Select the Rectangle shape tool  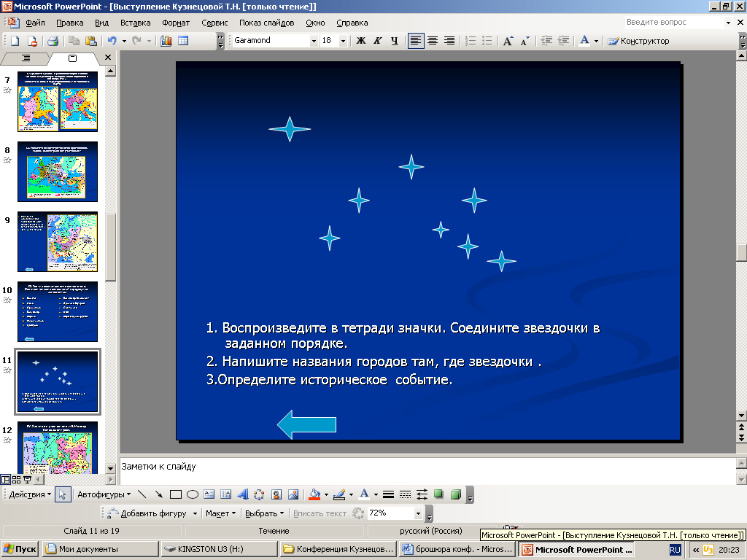175,494
